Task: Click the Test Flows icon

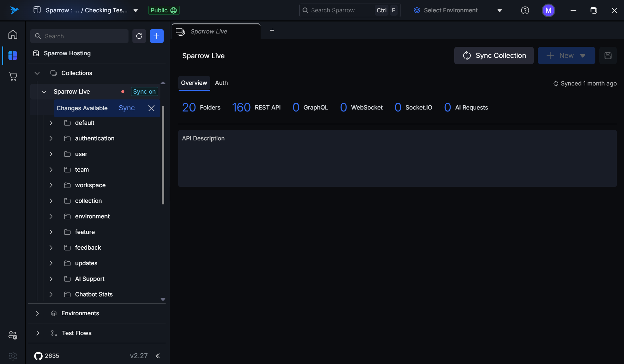Action: (x=54, y=333)
